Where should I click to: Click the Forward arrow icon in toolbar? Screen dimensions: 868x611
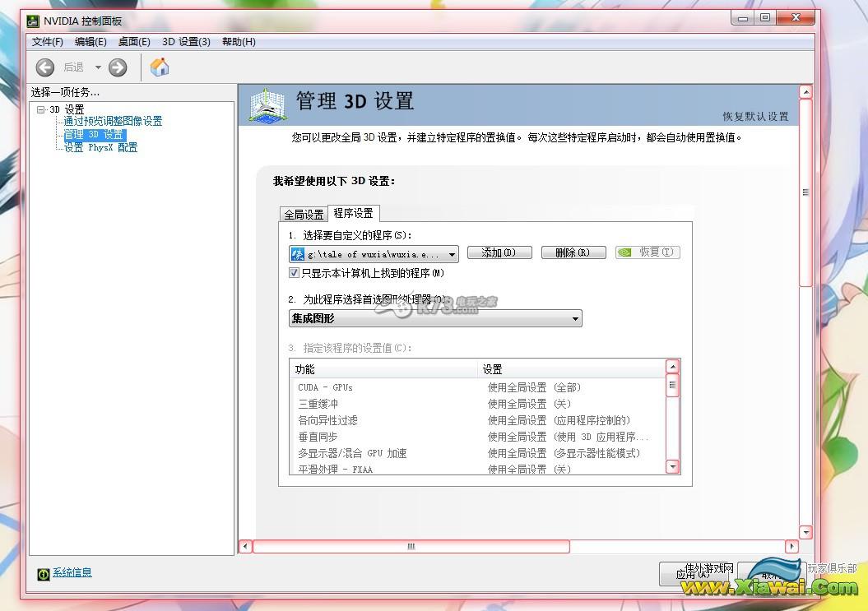pos(118,67)
